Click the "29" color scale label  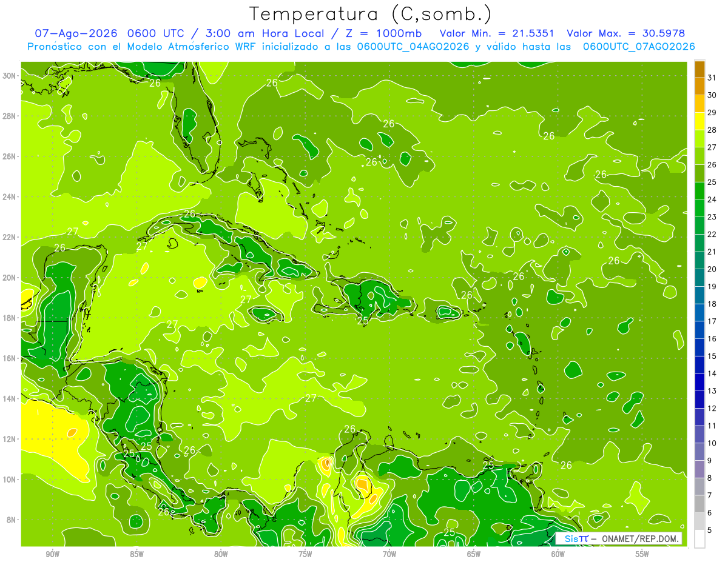click(x=712, y=113)
